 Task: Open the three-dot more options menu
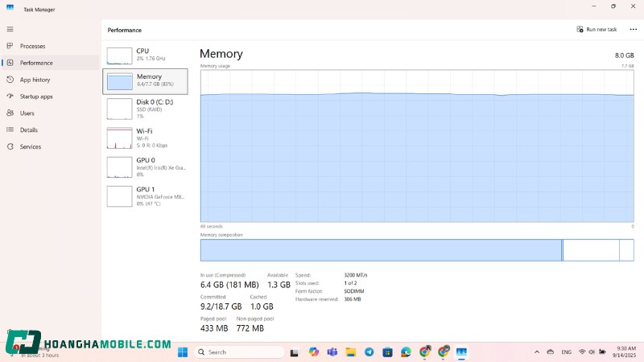click(633, 30)
